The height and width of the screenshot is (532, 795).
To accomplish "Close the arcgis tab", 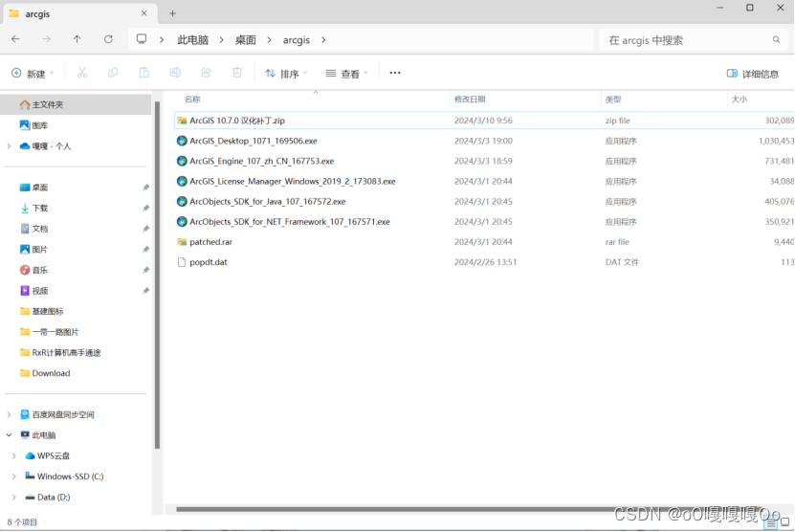I will [144, 13].
